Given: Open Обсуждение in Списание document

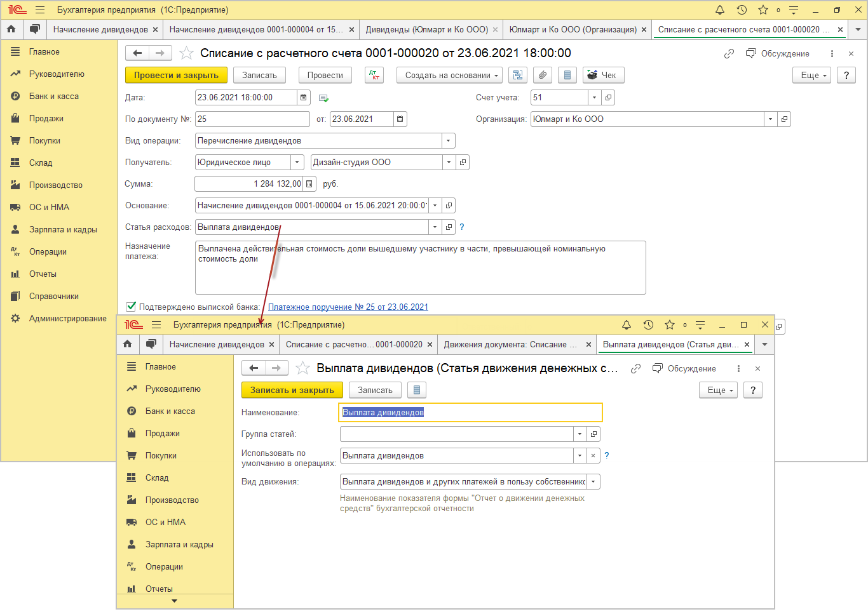Looking at the screenshot, I should (x=777, y=53).
